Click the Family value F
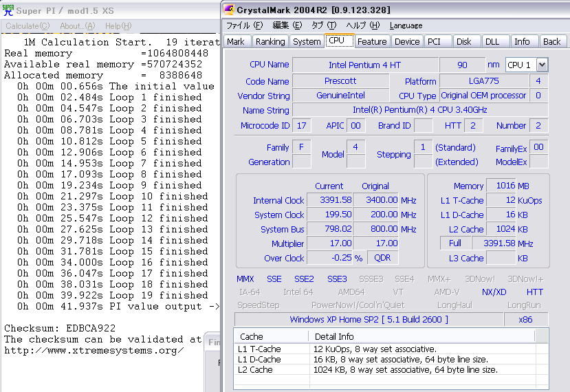Image resolution: width=570 pixels, height=392 pixels. pyautogui.click(x=301, y=147)
